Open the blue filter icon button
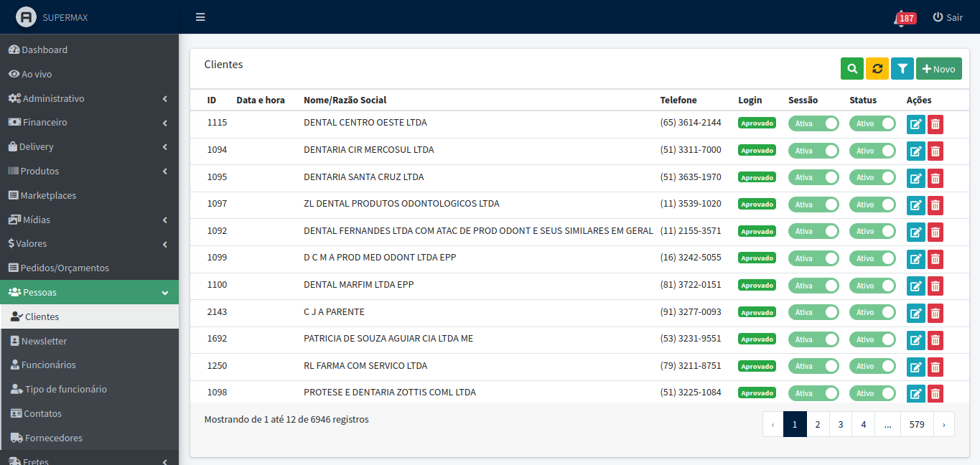This screenshot has height=465, width=980. point(902,69)
